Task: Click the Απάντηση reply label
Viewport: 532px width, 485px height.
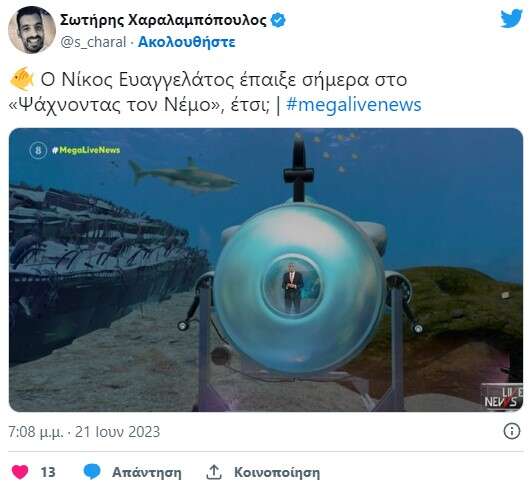Action: point(147,472)
